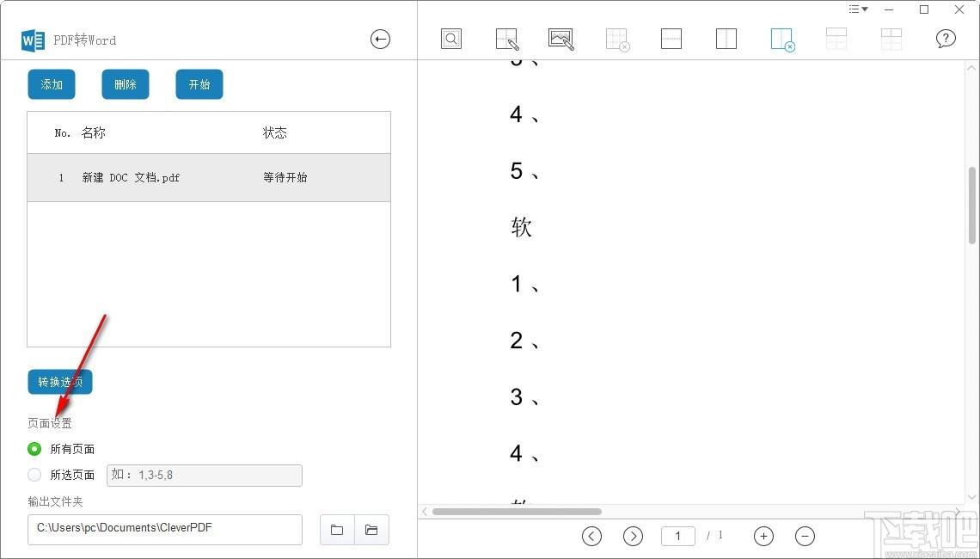This screenshot has width=980, height=559.
Task: Click the page range field 如: 1,3-5,8
Action: pos(205,476)
